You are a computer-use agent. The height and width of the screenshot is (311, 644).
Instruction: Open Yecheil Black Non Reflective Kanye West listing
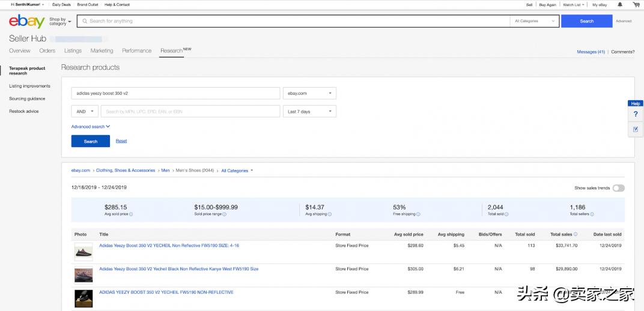178,269
